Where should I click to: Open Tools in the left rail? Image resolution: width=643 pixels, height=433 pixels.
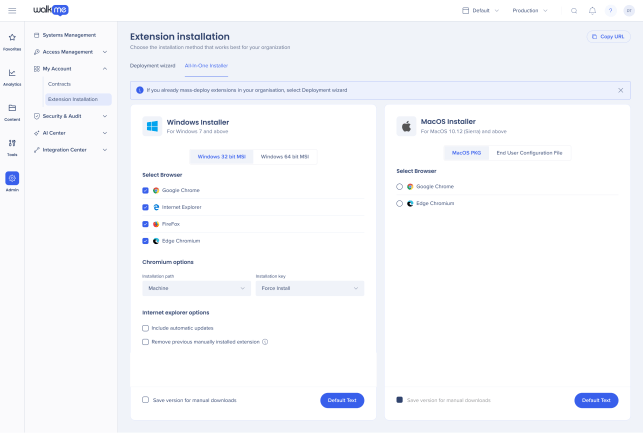click(12, 148)
